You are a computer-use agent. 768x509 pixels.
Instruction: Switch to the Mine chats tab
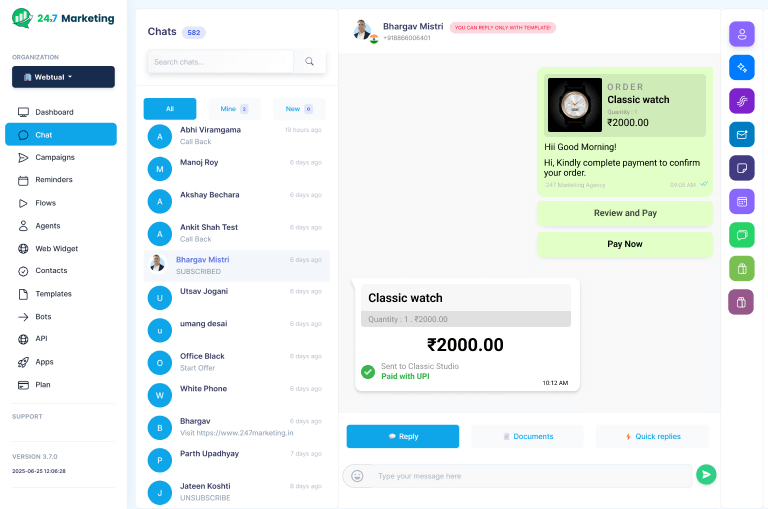point(235,109)
